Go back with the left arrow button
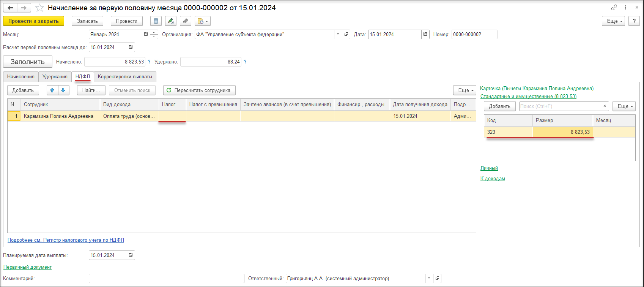 (11, 8)
